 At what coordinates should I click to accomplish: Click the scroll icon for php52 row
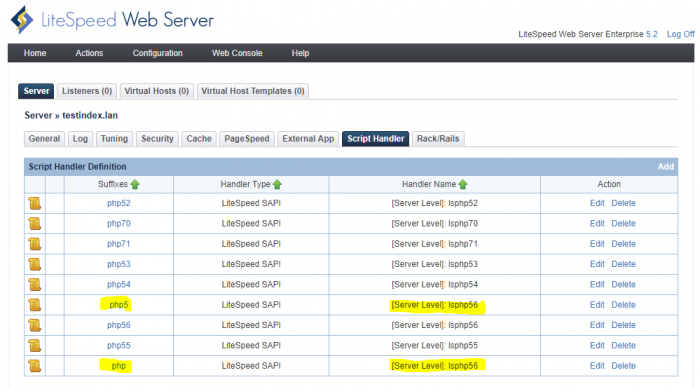[x=35, y=203]
